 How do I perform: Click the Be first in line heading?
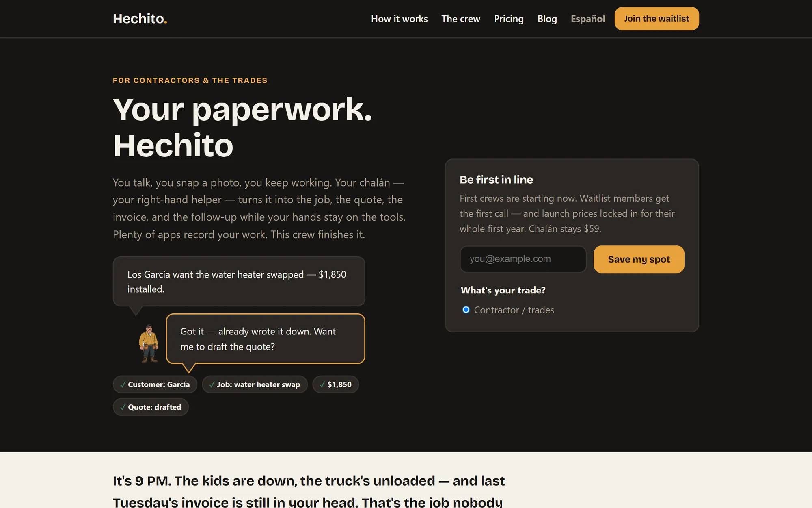click(496, 180)
